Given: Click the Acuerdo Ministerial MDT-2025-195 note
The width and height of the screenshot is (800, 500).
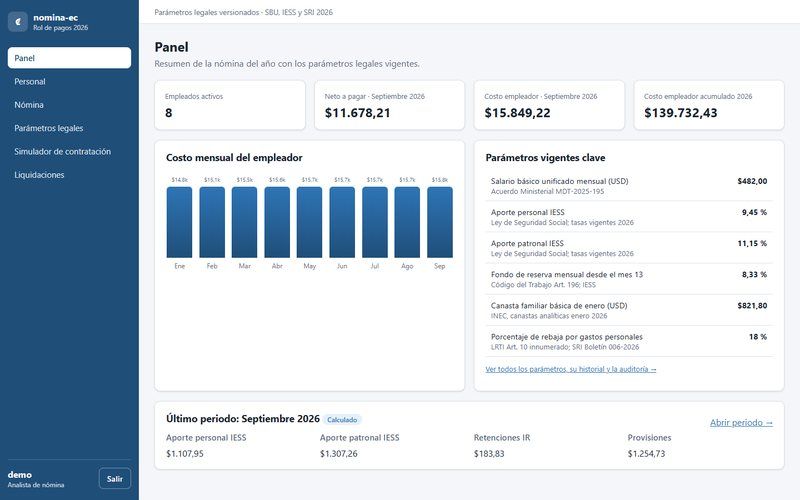Looking at the screenshot, I should coord(547,191).
